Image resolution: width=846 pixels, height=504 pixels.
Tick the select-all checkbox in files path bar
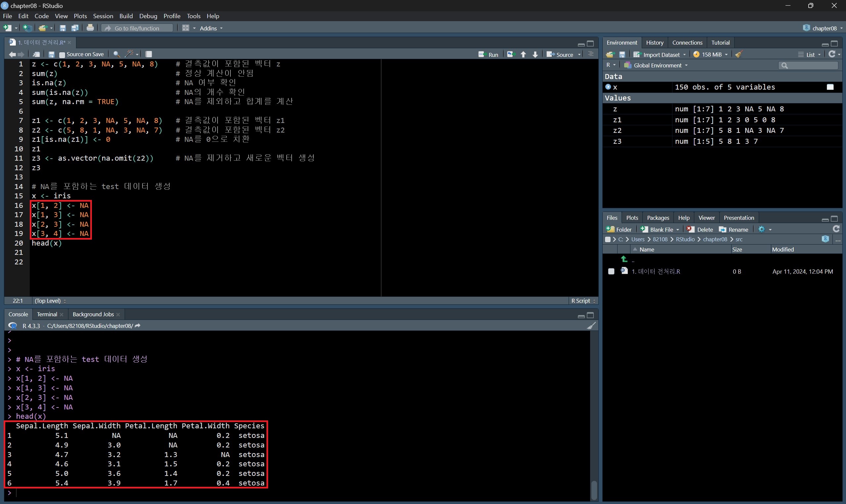(608, 239)
